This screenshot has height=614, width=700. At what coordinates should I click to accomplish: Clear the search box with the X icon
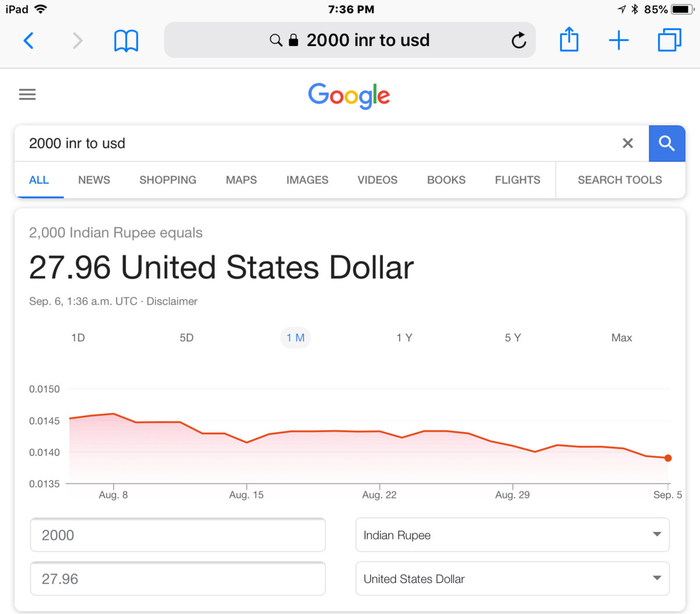[628, 143]
